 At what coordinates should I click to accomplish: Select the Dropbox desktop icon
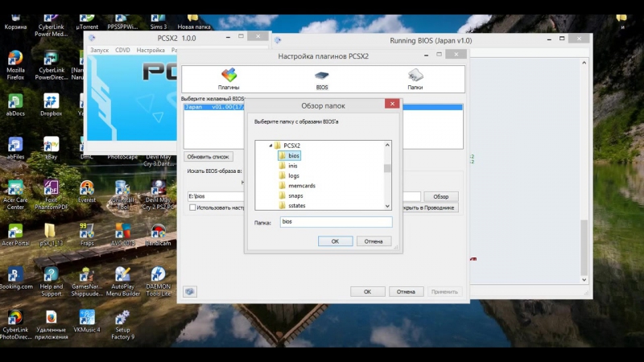tap(51, 105)
